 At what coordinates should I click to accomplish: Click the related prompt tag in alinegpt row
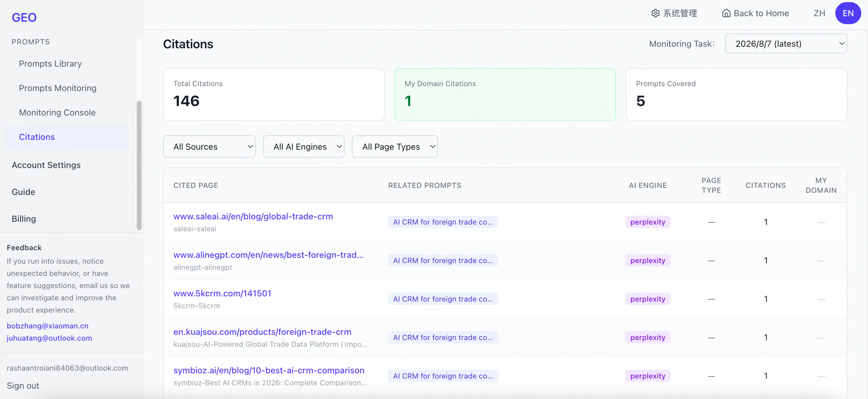tap(443, 260)
